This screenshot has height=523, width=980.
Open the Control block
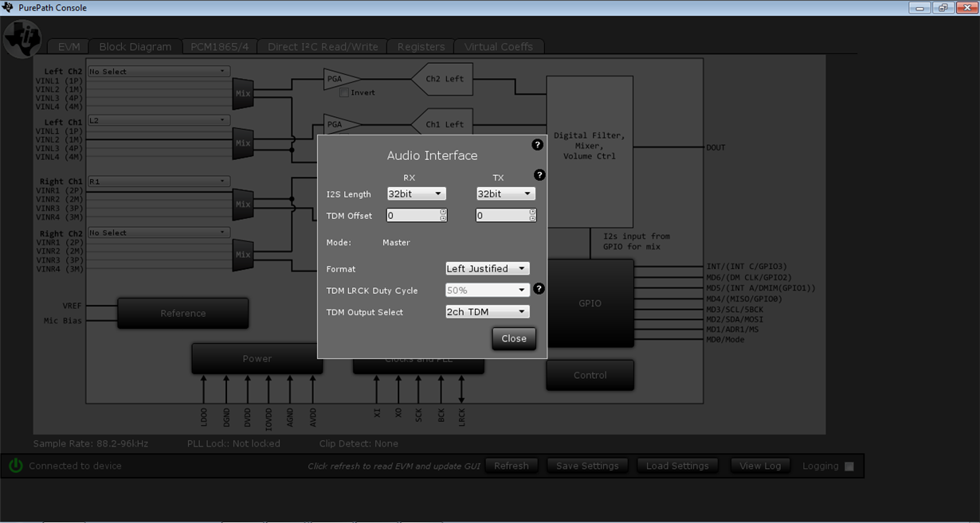click(590, 375)
